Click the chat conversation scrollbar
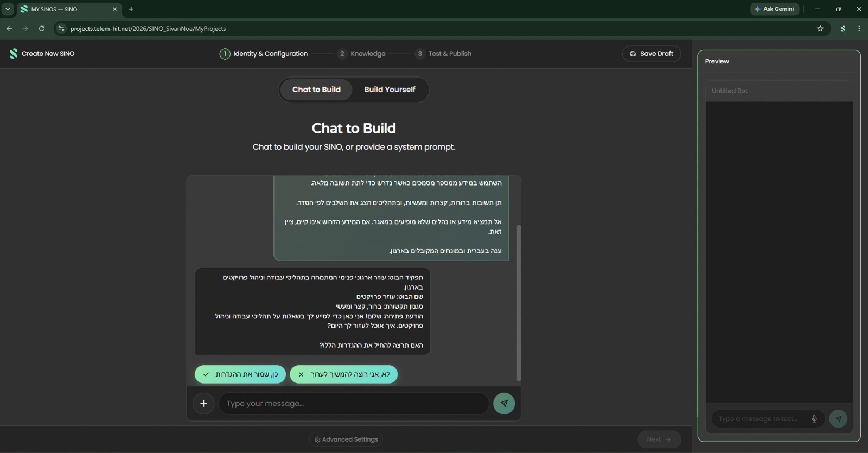 519,303
